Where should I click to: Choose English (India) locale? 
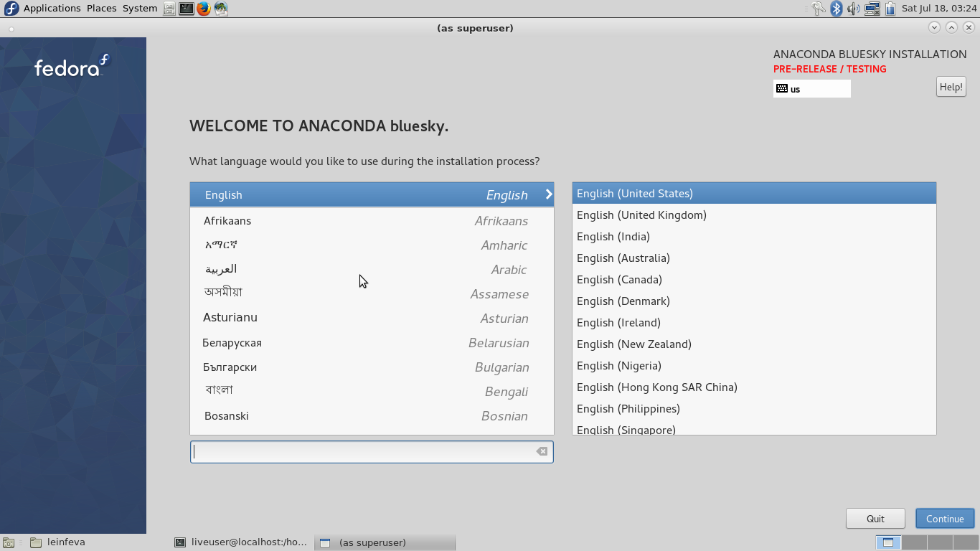(754, 236)
